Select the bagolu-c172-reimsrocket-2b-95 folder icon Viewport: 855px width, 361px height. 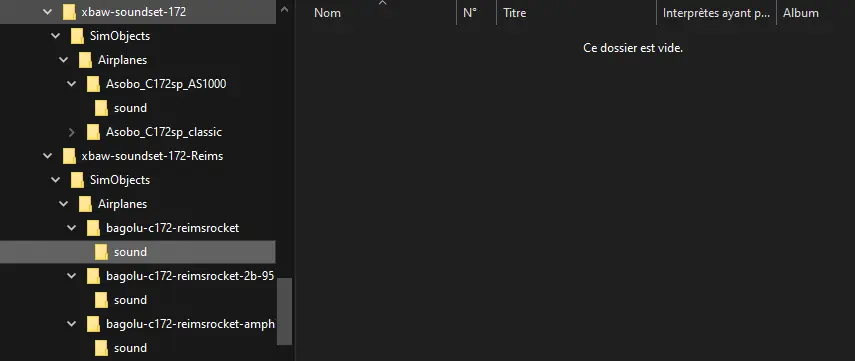(93, 276)
